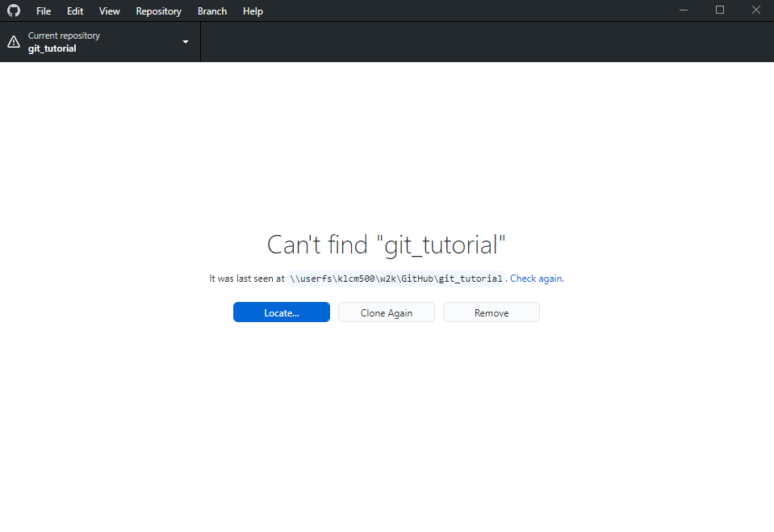Open the Repository menu

158,10
